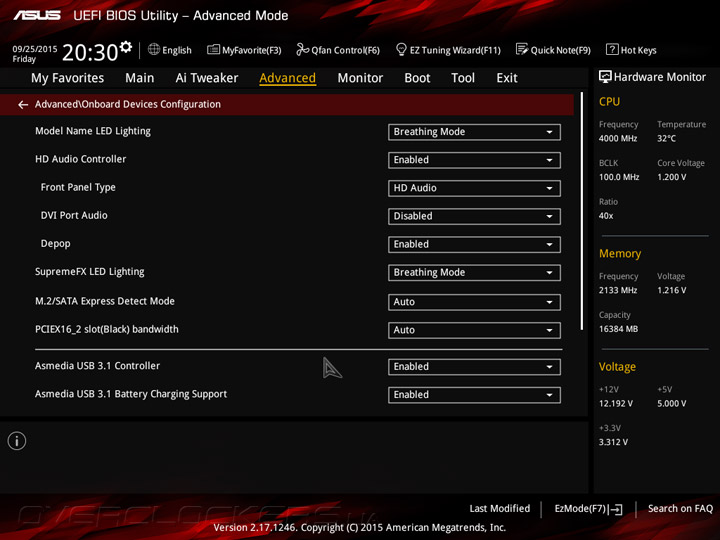Click Last Modified button

(500, 509)
